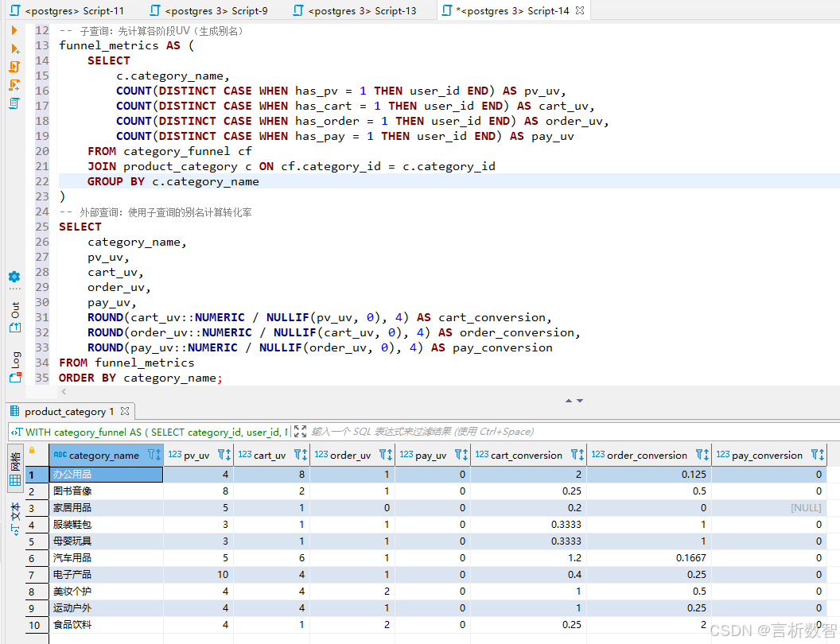Click the 运动户外 cell
Screen dimensions: 840x644
[x=106, y=608]
